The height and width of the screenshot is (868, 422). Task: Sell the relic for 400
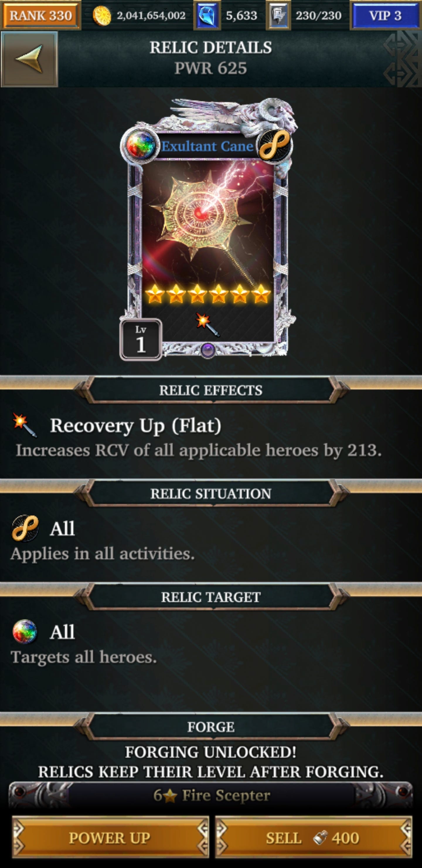click(x=314, y=837)
